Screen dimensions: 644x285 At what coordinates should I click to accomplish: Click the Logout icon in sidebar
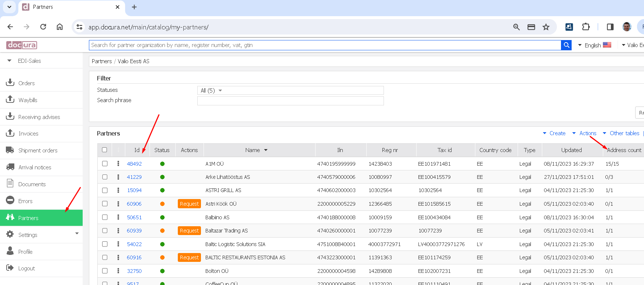10,268
